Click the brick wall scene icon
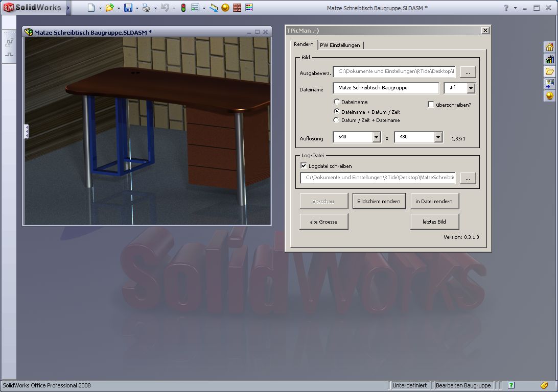Viewport: 558px width, 392px height. (237, 8)
